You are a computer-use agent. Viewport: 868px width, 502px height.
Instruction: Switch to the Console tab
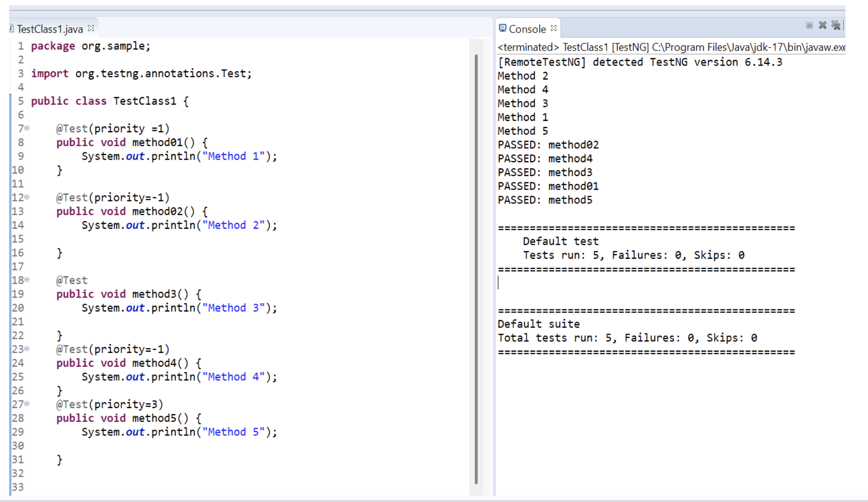[x=526, y=29]
